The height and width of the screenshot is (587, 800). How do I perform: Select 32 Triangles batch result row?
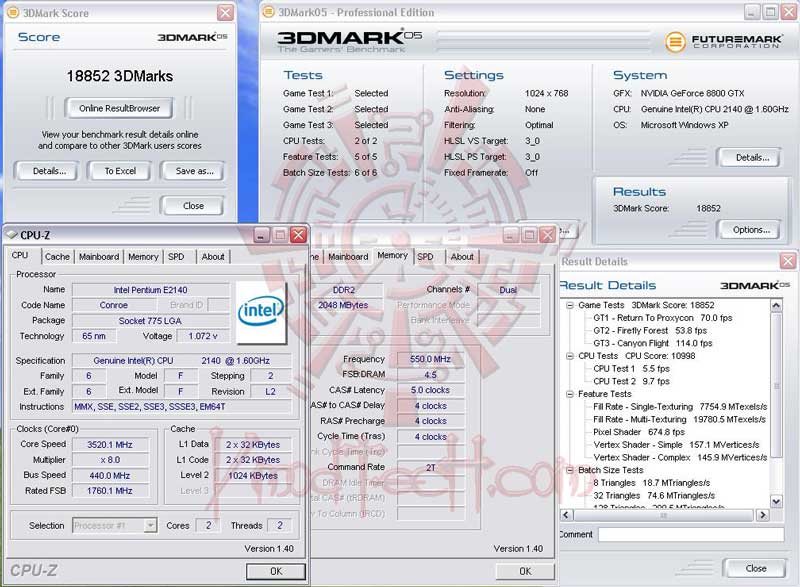pos(654,496)
